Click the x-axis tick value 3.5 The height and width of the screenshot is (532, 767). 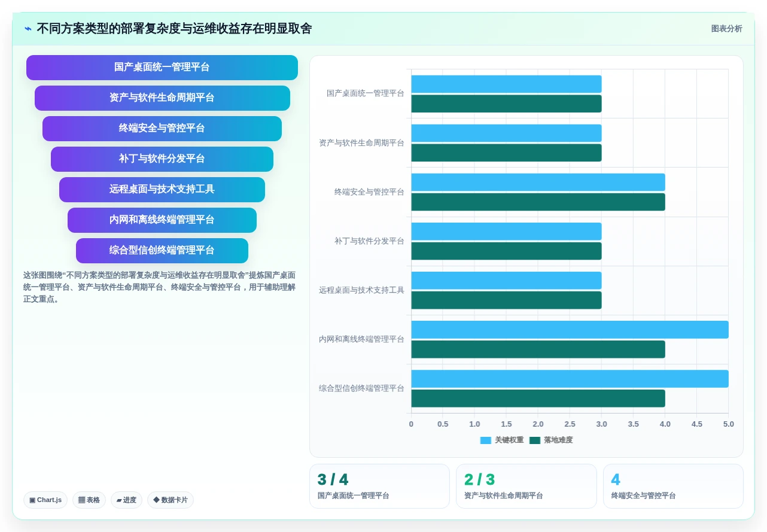(x=633, y=424)
